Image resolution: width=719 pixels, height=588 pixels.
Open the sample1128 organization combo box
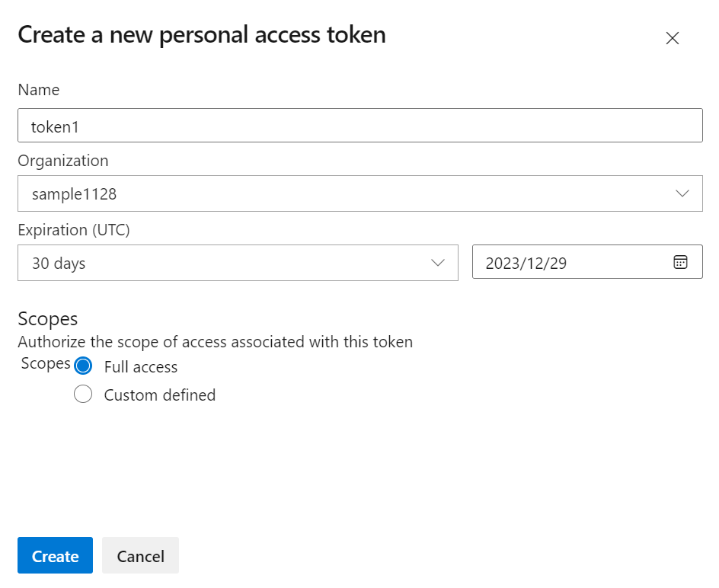[x=343, y=193]
